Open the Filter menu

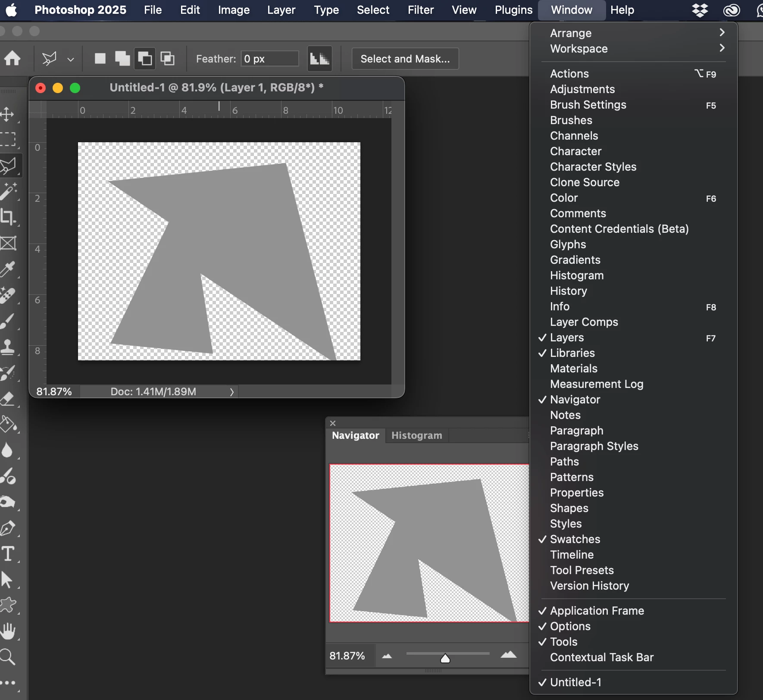(x=421, y=10)
